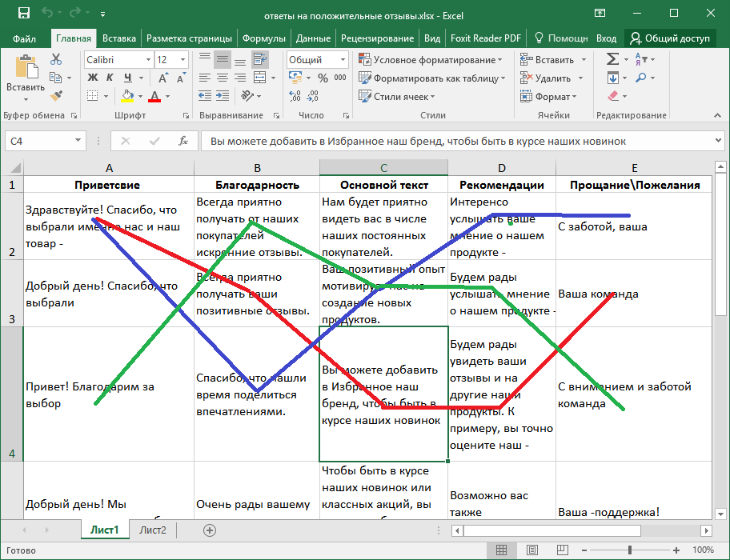Toggle underline Ч formatting
Viewport: 730px width, 560px height.
(x=127, y=78)
